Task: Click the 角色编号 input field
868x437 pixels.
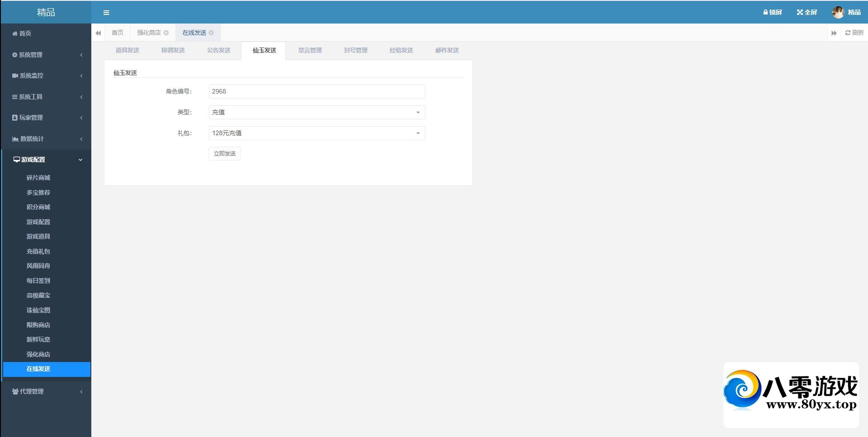Action: tap(316, 91)
